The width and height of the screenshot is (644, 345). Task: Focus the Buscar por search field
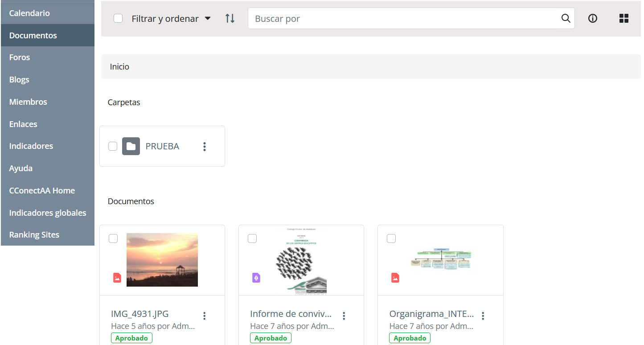pyautogui.click(x=403, y=19)
